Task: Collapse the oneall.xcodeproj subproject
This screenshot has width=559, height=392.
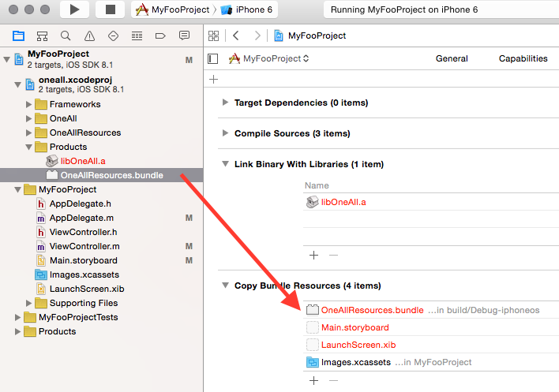Action: (17, 84)
